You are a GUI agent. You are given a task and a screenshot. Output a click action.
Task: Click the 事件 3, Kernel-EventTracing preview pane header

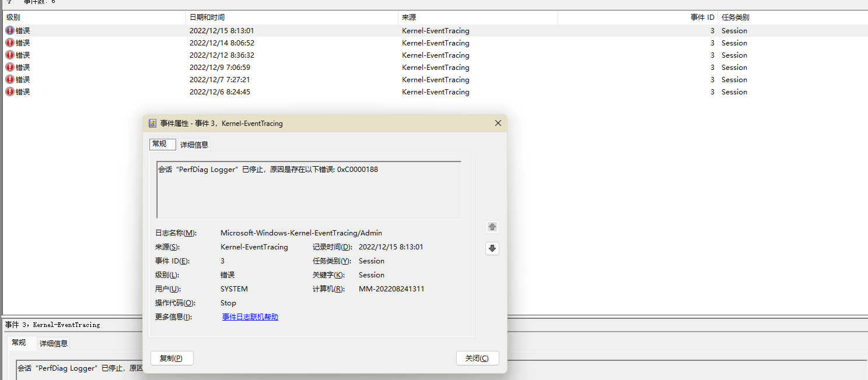(x=52, y=325)
